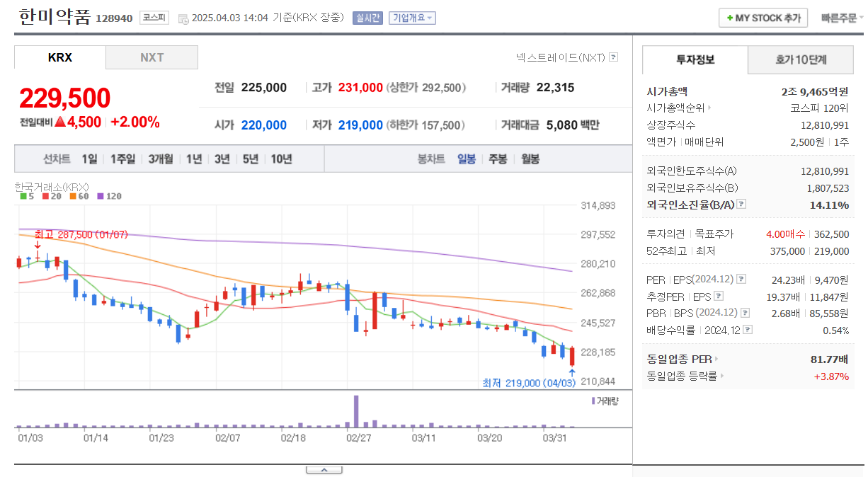Open the 빠른주문 dropdown
This screenshot has height=477, width=868.
point(843,18)
